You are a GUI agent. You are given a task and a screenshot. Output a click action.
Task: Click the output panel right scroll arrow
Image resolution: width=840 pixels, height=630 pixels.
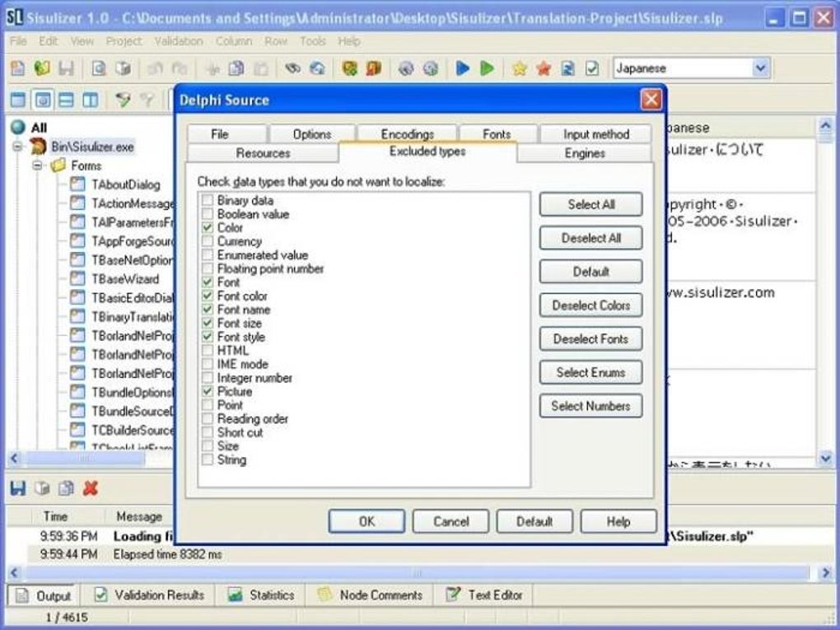[825, 572]
